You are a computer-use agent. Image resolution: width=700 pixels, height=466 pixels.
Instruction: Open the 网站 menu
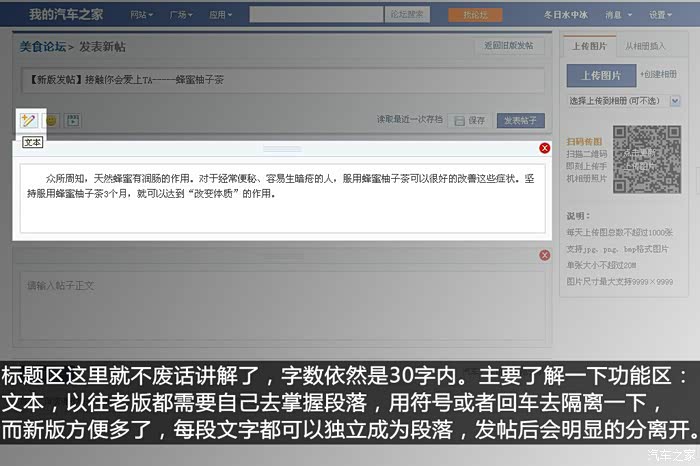142,15
